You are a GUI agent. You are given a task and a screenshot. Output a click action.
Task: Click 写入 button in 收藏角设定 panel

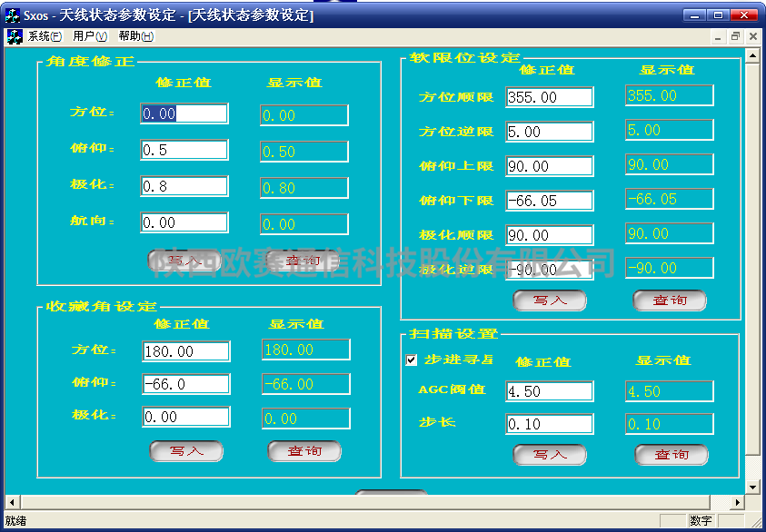pyautogui.click(x=186, y=451)
